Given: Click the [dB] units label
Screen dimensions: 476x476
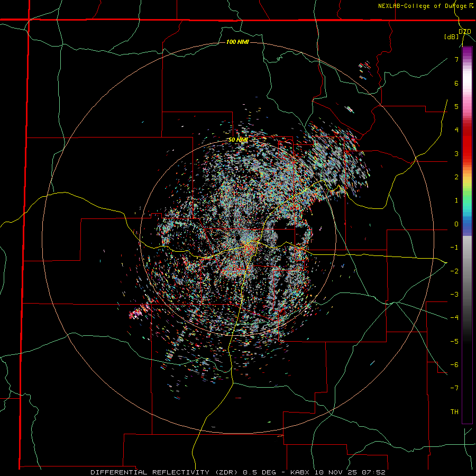Looking at the screenshot, I should click(452, 36).
